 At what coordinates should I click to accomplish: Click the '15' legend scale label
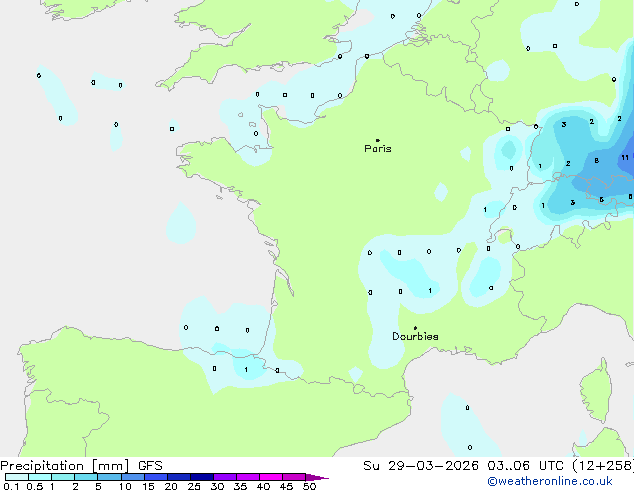click(x=148, y=486)
